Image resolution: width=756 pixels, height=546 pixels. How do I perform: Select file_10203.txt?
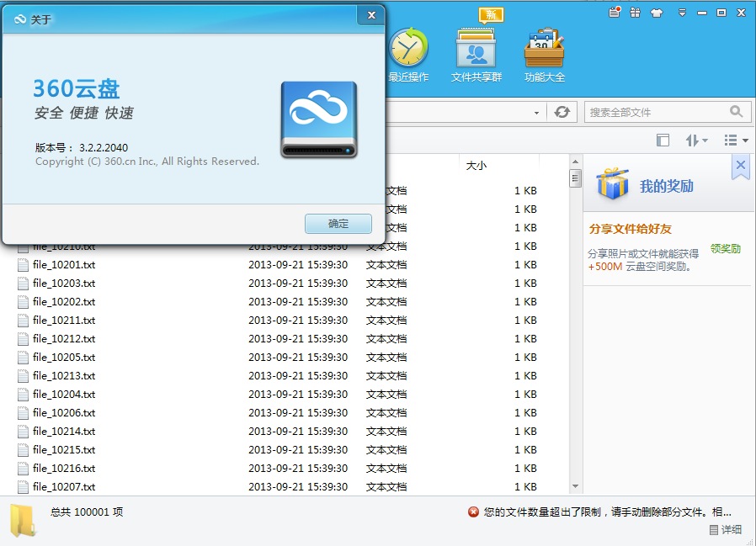[x=64, y=283]
